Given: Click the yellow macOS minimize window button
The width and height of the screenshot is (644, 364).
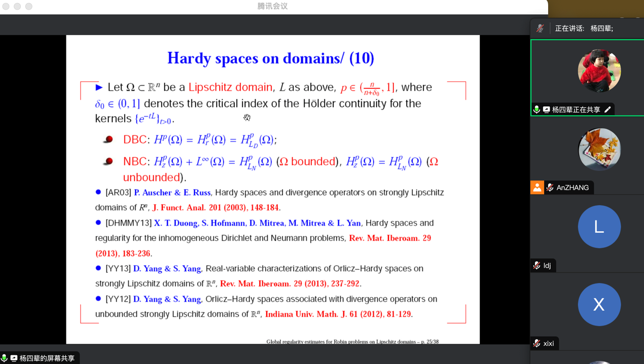Looking at the screenshot, I should point(17,7).
